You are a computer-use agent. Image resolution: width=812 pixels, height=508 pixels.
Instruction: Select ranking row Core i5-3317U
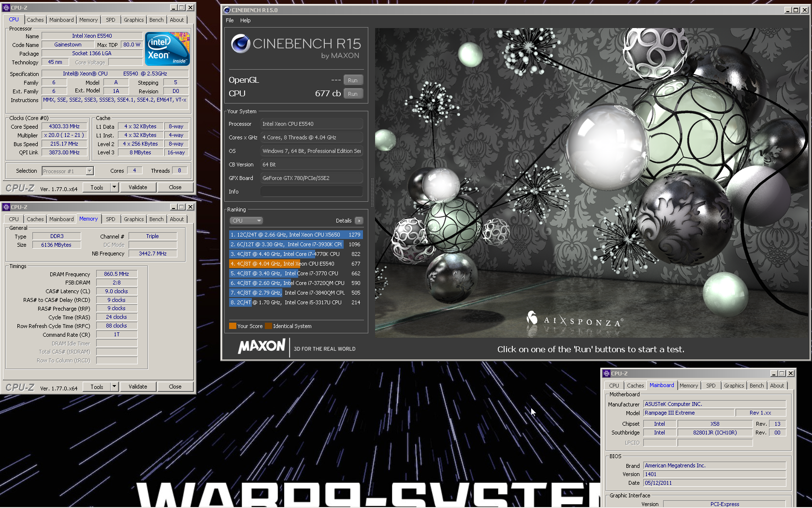(296, 302)
